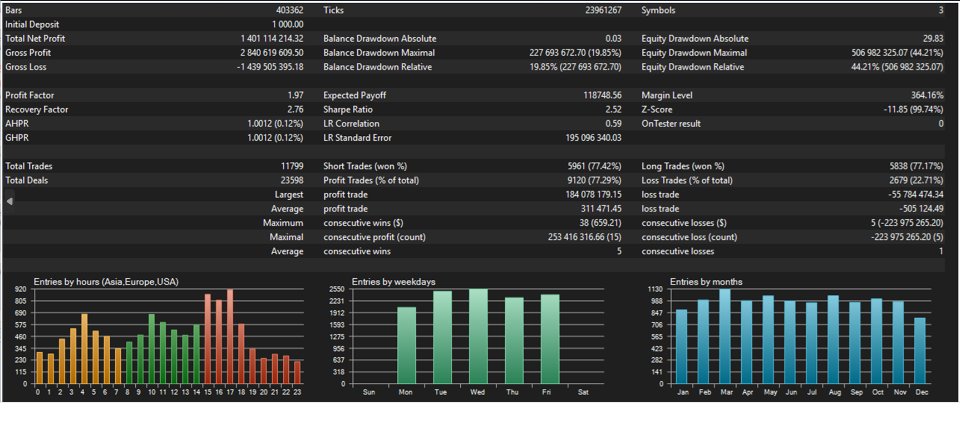The width and height of the screenshot is (960, 435).
Task: Select the largest profit trade value 184 078 179.15
Action: coord(594,194)
